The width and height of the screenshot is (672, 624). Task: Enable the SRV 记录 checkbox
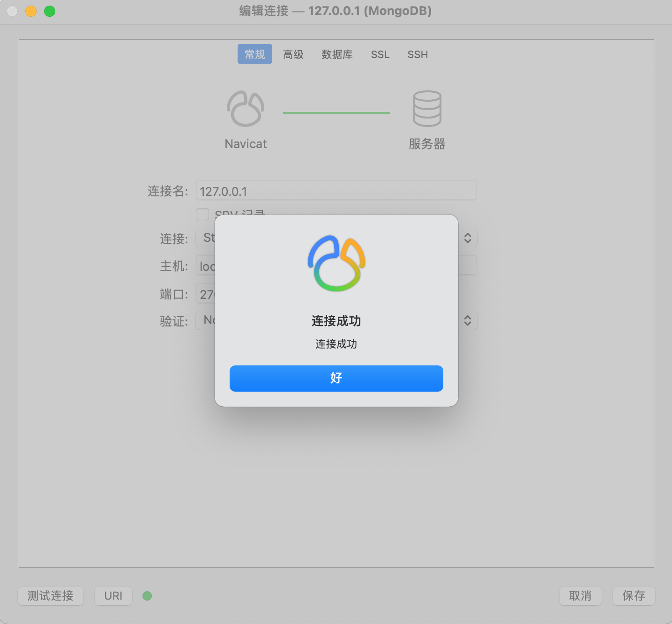tap(202, 214)
